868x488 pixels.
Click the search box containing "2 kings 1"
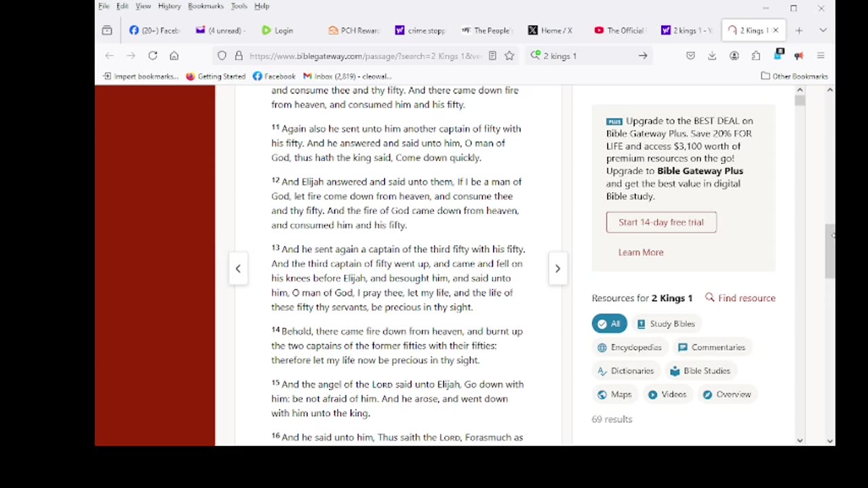tap(587, 56)
